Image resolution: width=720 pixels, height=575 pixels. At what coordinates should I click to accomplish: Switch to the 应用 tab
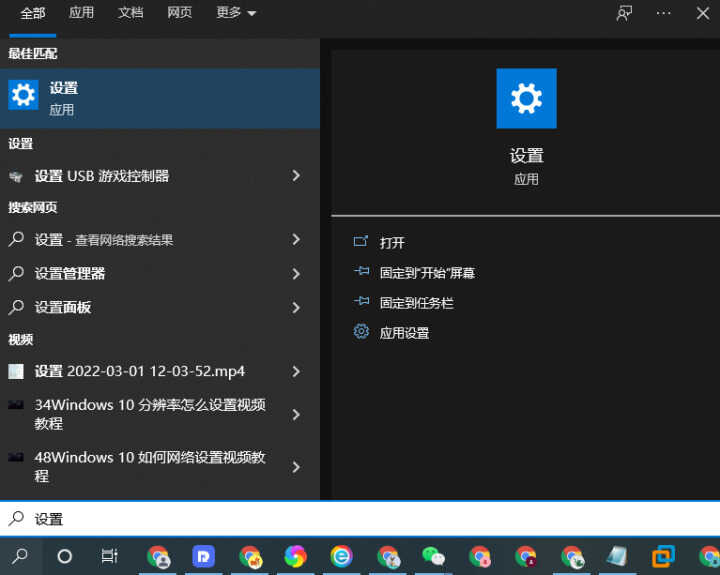pyautogui.click(x=82, y=13)
